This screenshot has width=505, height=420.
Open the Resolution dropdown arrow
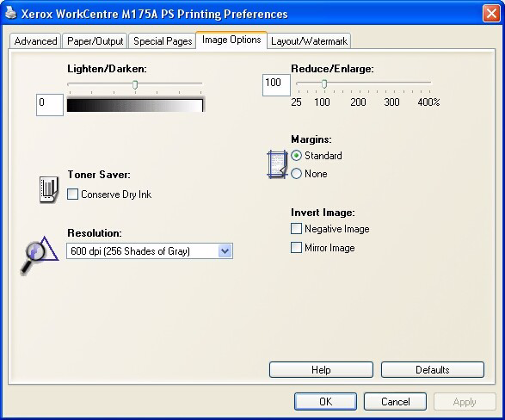(x=225, y=251)
